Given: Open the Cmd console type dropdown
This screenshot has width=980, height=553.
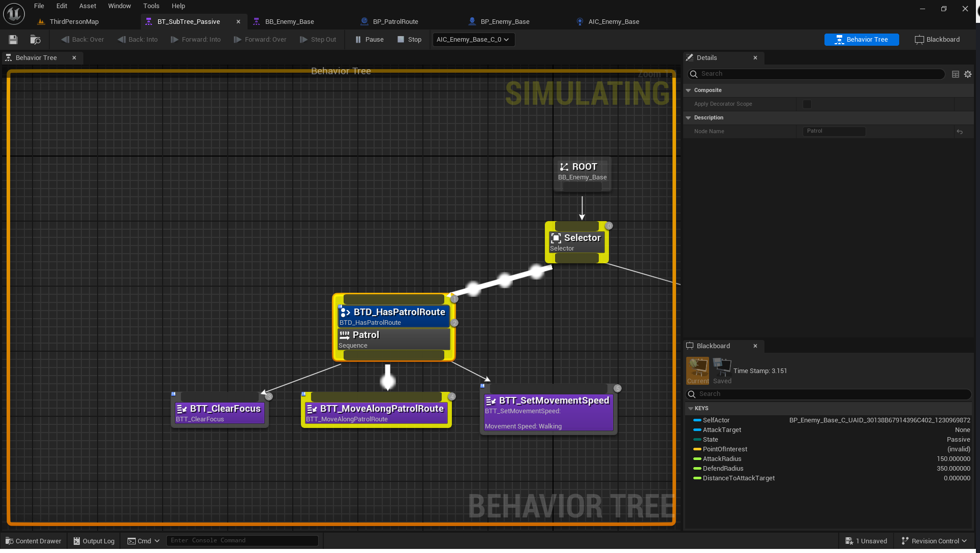Looking at the screenshot, I should [x=143, y=541].
